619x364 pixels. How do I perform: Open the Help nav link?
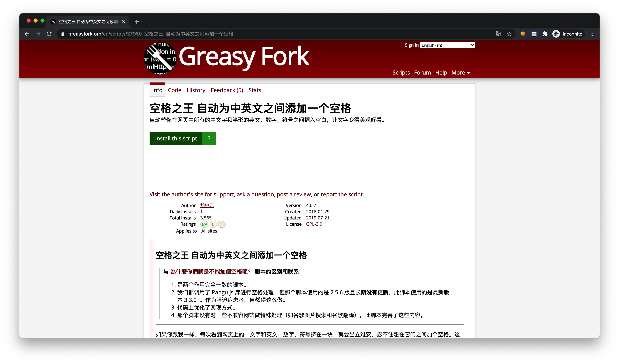pos(441,73)
